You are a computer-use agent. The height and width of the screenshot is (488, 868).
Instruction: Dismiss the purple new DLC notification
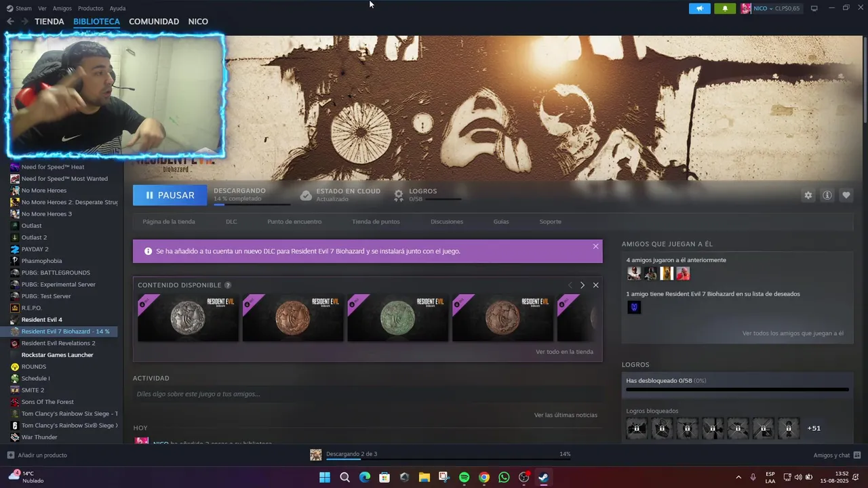click(595, 247)
